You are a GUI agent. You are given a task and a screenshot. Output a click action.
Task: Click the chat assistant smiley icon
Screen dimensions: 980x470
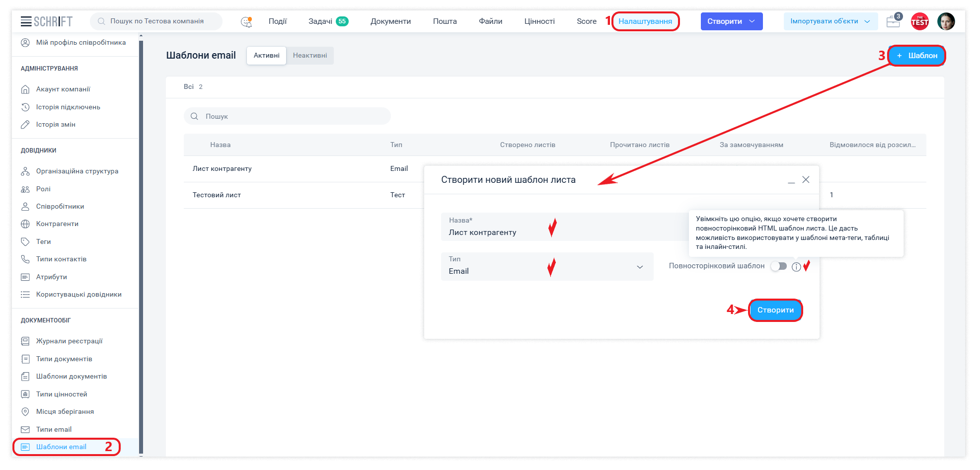246,21
